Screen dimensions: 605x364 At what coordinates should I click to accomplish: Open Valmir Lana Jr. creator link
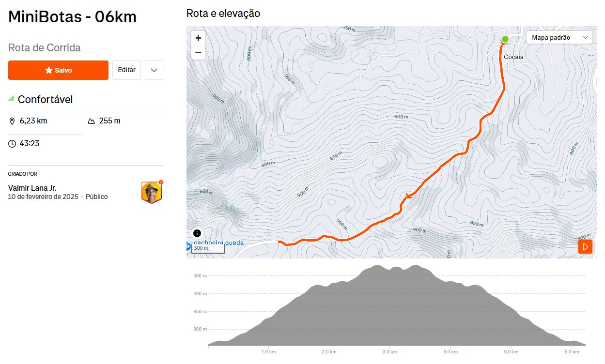tap(32, 188)
